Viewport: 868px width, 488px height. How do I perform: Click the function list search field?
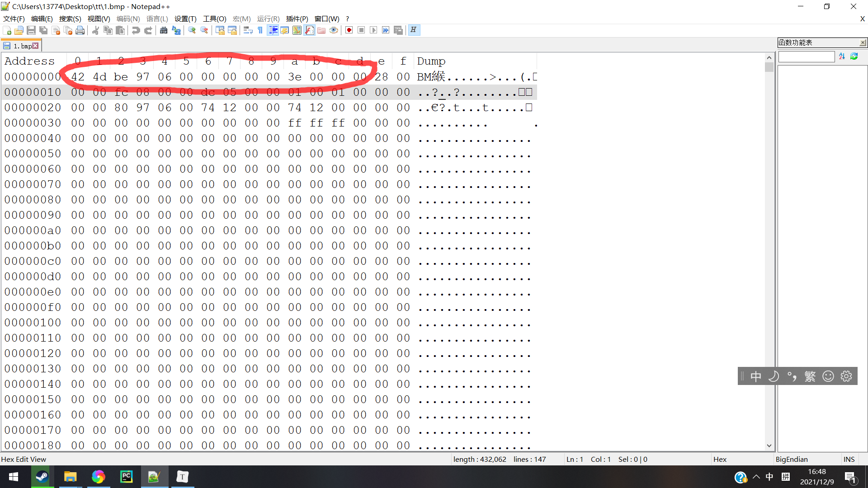click(x=807, y=56)
